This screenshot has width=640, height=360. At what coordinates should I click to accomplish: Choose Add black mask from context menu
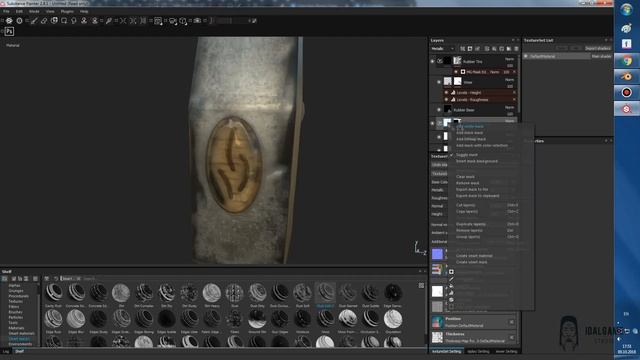tap(469, 133)
